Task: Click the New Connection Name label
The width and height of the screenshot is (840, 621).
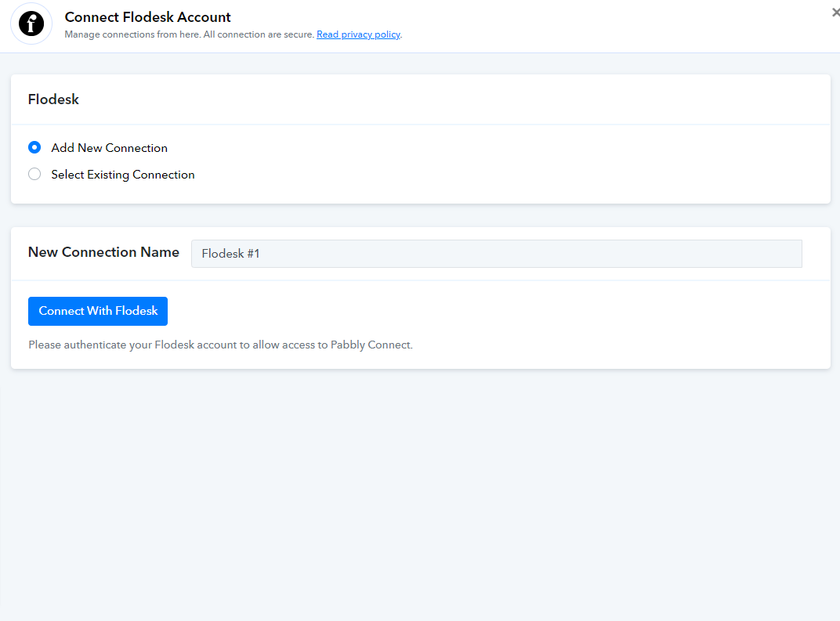Action: (x=103, y=252)
